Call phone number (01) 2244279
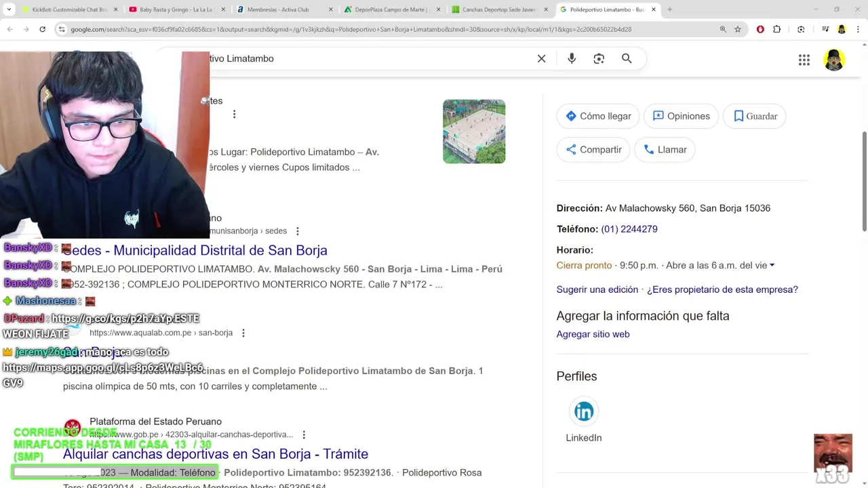This screenshot has width=868, height=488. click(x=629, y=229)
